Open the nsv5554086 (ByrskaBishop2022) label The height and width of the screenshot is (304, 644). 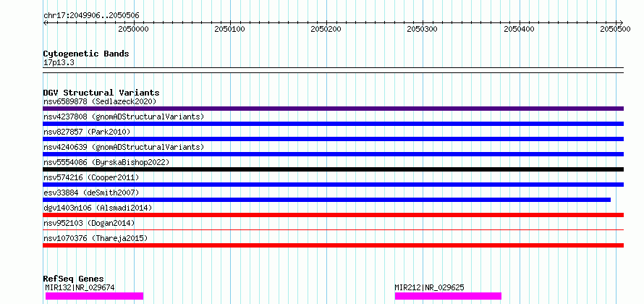(x=106, y=162)
